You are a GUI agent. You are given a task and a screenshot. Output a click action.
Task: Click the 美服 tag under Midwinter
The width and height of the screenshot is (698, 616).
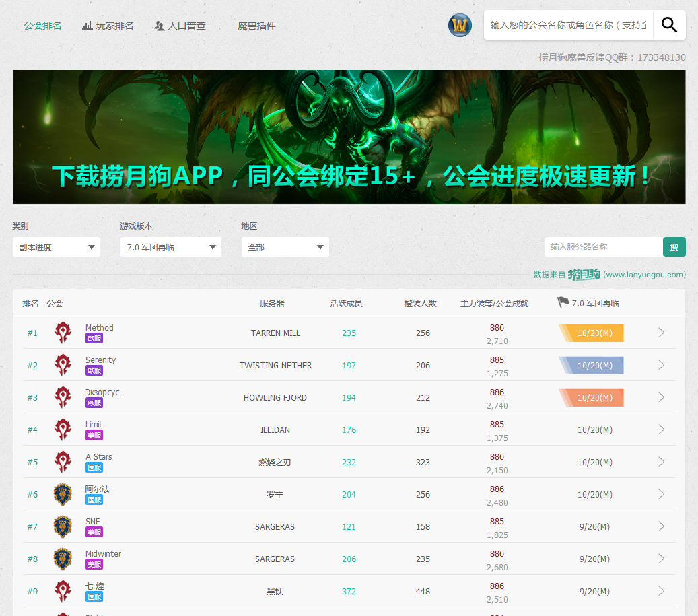pos(94,564)
